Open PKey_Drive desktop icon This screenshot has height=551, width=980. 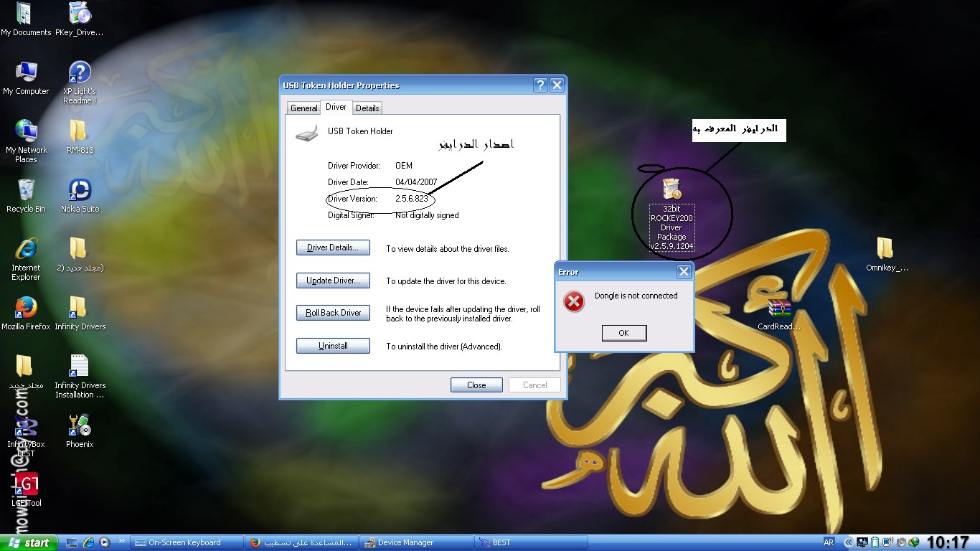click(x=80, y=19)
